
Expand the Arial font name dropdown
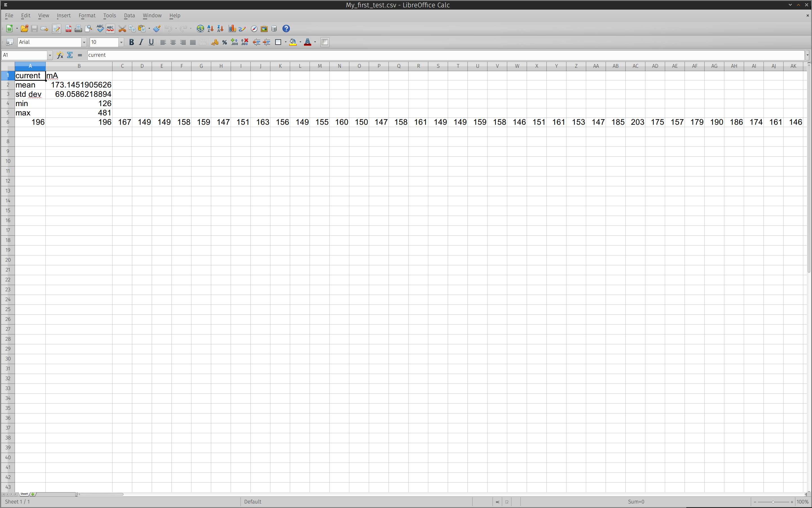[84, 42]
